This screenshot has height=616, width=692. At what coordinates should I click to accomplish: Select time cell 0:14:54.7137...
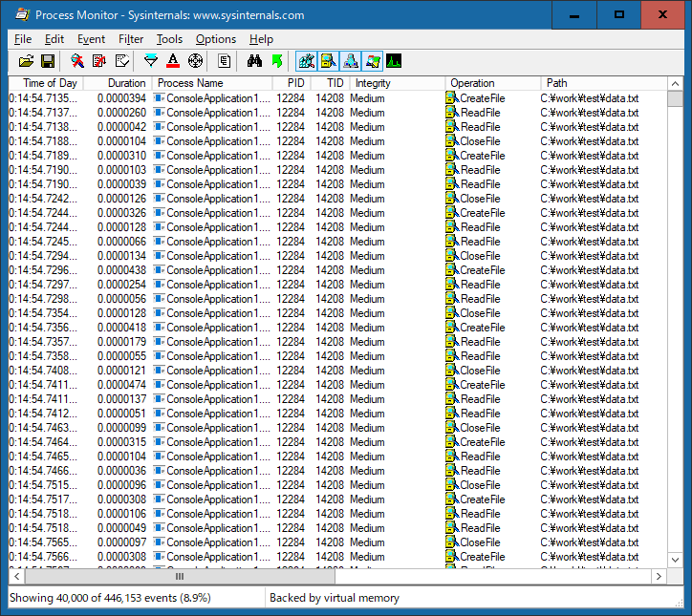[43, 113]
